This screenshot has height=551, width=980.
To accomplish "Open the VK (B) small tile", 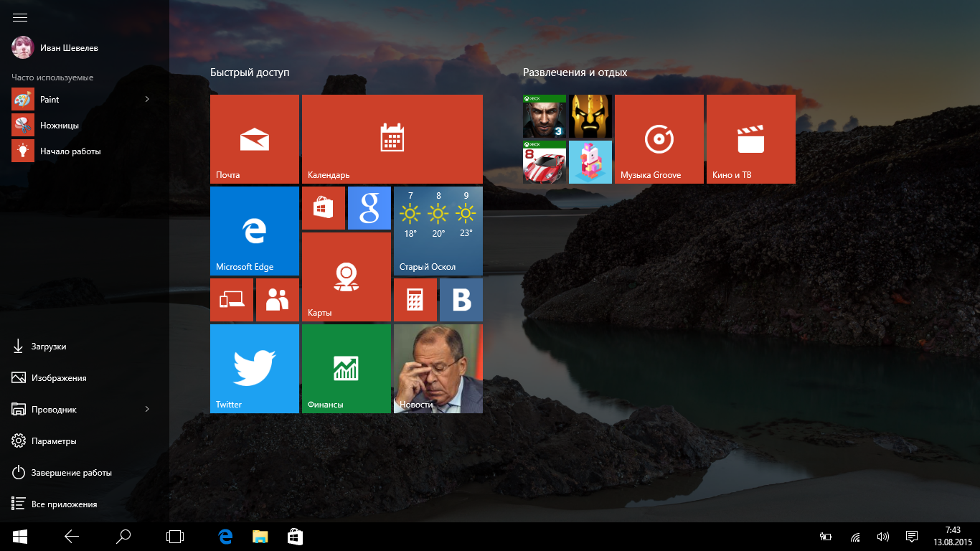I will click(x=461, y=300).
